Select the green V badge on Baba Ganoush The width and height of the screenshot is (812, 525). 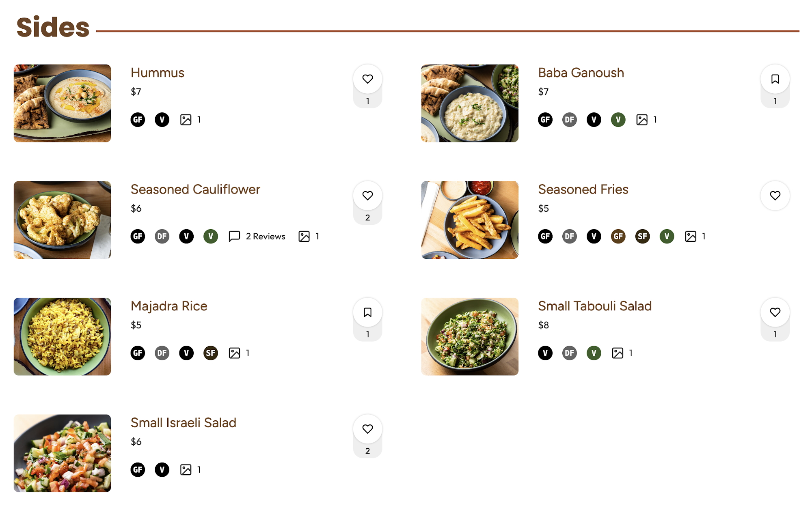[618, 120]
